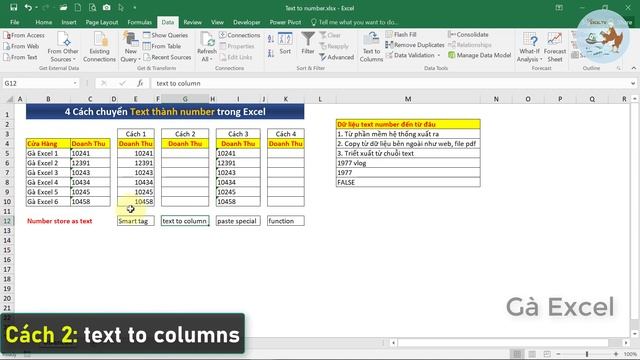Click the formula bar text
The width and height of the screenshot is (640, 360).
(178, 83)
